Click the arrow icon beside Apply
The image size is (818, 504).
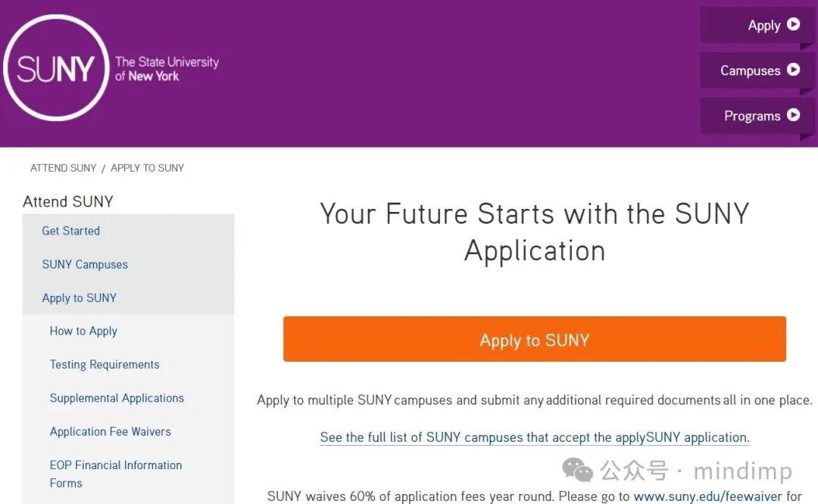[793, 24]
